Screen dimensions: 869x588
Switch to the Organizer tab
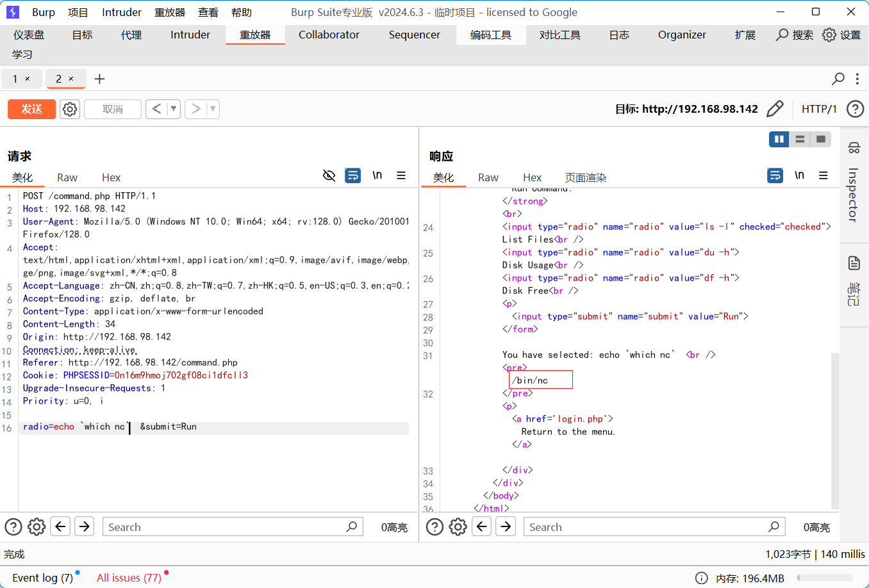(x=682, y=35)
